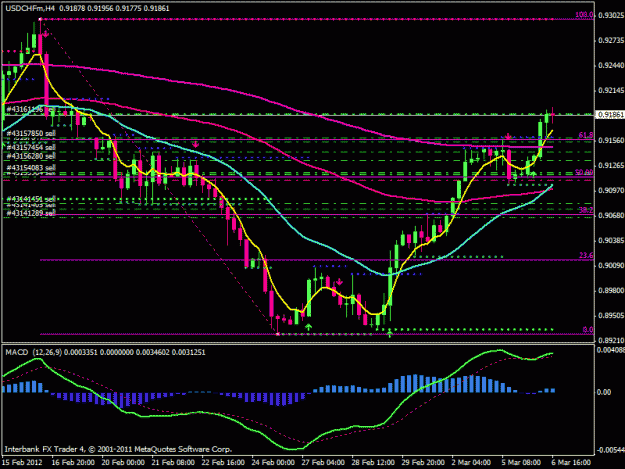Screen dimensions: 625x469
Task: Select the 0.93025 price axis label
Action: (611, 16)
